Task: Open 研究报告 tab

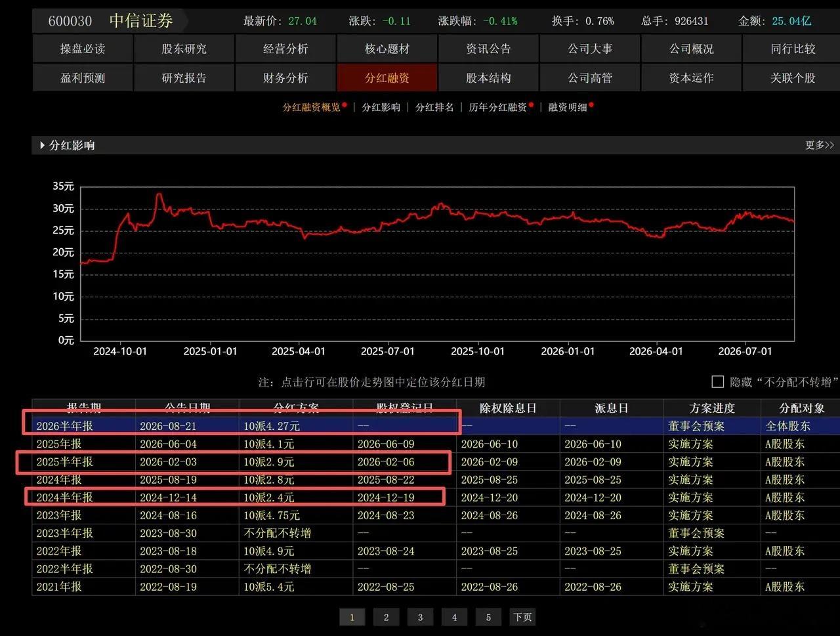Action: point(184,77)
